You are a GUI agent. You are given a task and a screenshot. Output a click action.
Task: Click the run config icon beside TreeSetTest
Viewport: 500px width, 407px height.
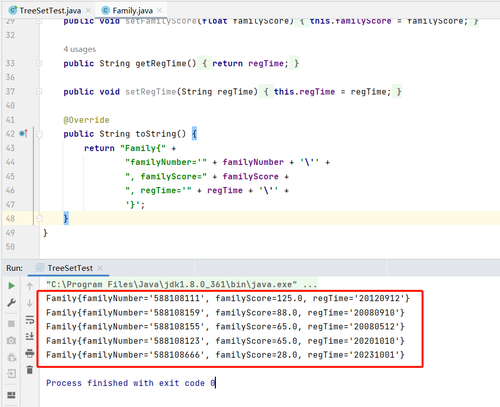pyautogui.click(x=40, y=268)
